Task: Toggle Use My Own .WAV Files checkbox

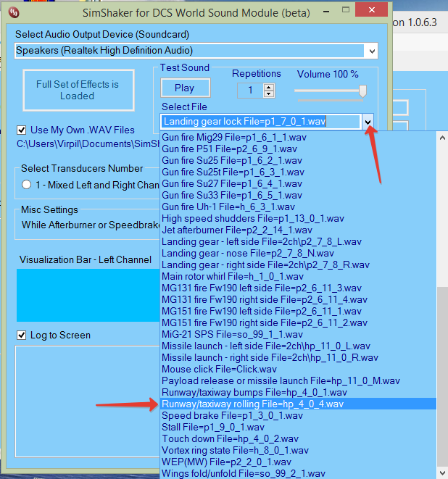Action: pyautogui.click(x=22, y=130)
